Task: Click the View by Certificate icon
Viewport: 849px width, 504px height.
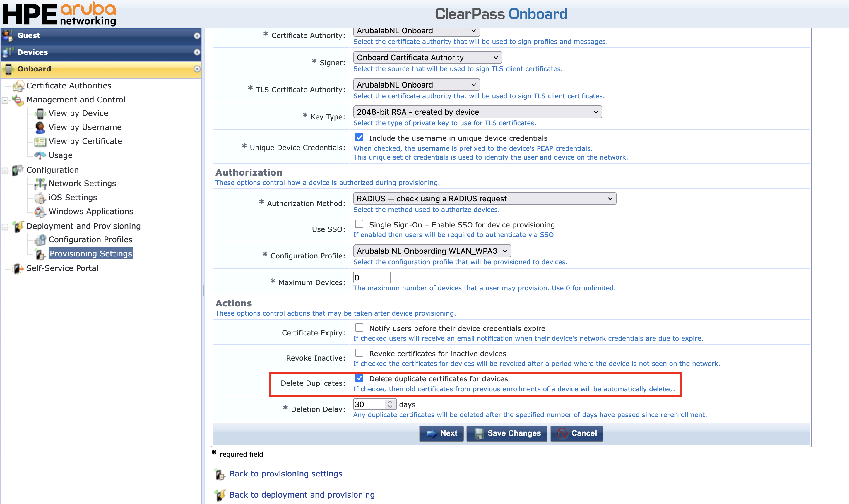Action: [40, 141]
